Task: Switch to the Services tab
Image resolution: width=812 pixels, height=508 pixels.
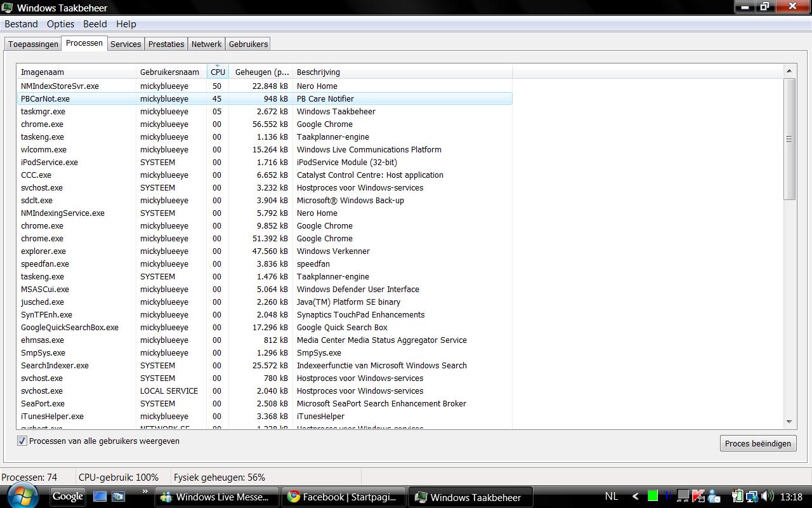Action: (126, 44)
